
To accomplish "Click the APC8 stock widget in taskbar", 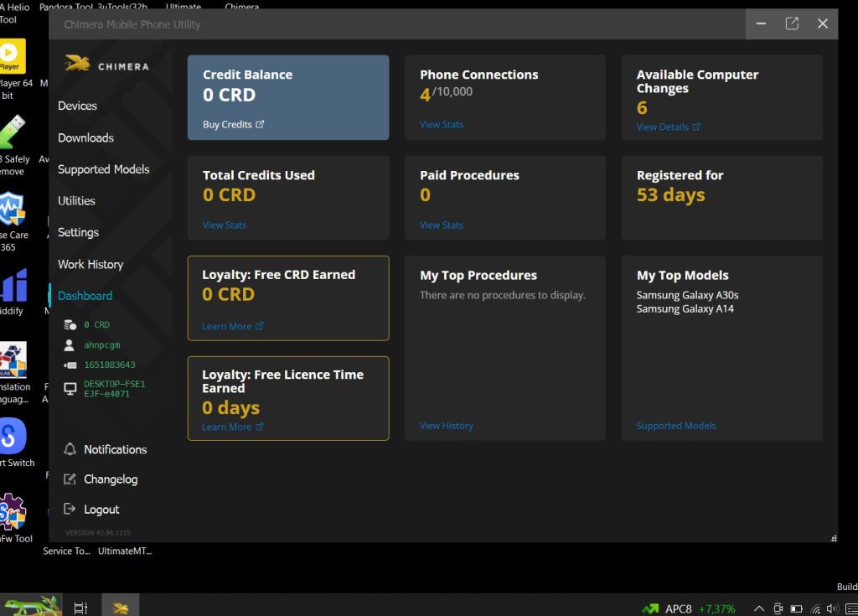I will (689, 609).
